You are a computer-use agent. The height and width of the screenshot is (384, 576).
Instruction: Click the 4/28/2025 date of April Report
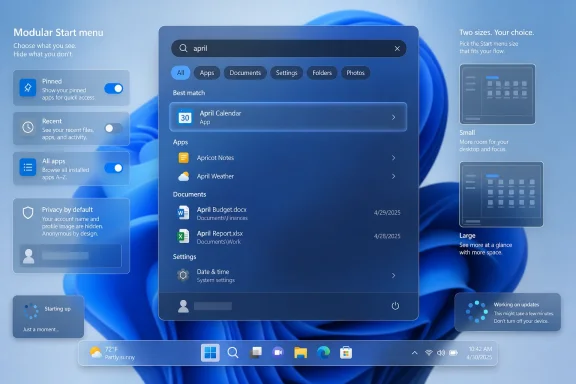point(387,236)
